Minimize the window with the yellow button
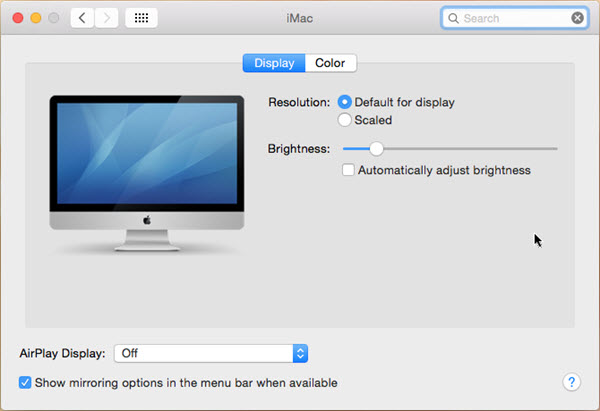Image resolution: width=600 pixels, height=411 pixels. pyautogui.click(x=36, y=18)
